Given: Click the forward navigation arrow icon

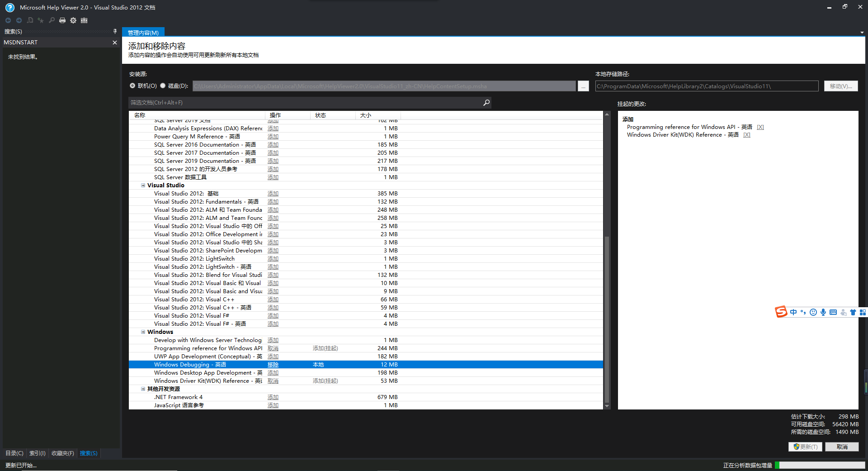Looking at the screenshot, I should 19,20.
